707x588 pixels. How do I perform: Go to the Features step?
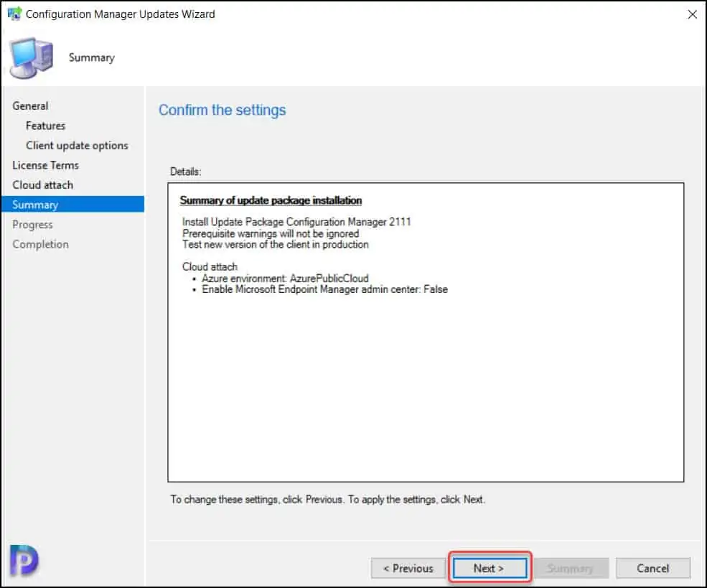pyautogui.click(x=45, y=126)
